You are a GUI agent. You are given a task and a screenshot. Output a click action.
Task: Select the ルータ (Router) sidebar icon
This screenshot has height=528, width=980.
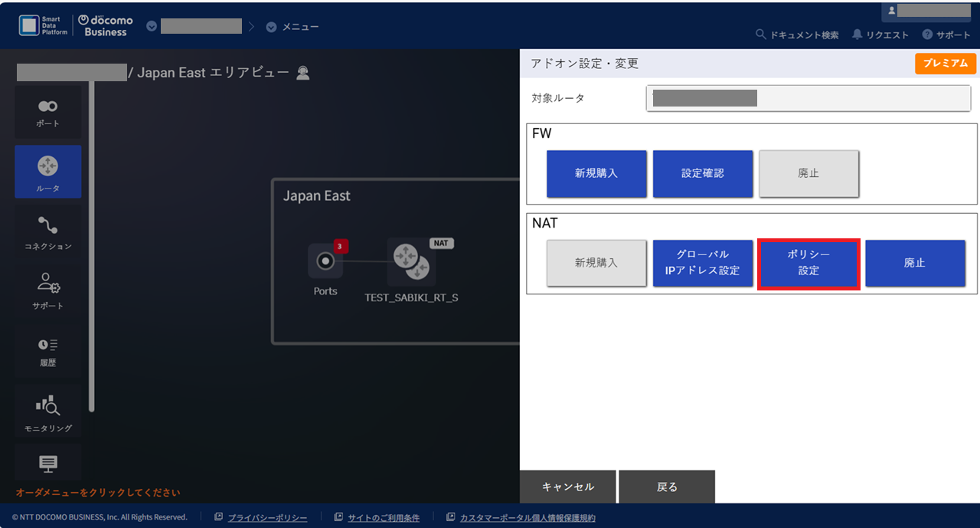tap(47, 172)
